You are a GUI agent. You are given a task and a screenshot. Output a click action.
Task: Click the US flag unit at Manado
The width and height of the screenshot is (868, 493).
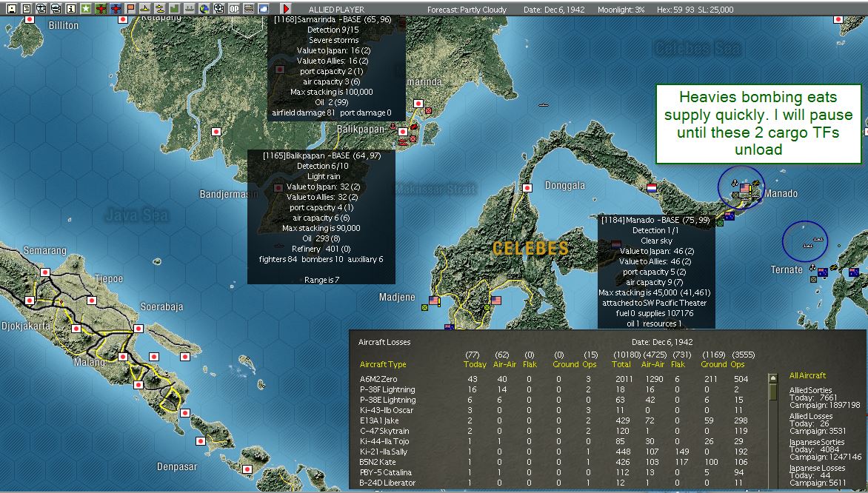(x=745, y=188)
